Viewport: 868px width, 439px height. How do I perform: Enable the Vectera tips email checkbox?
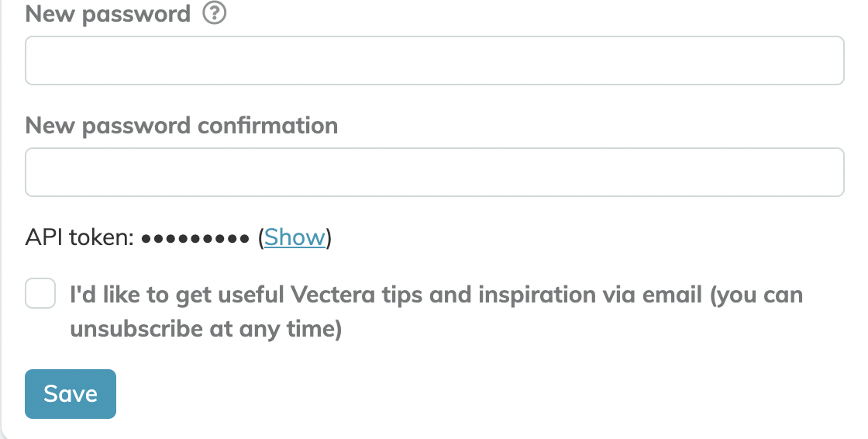[40, 293]
